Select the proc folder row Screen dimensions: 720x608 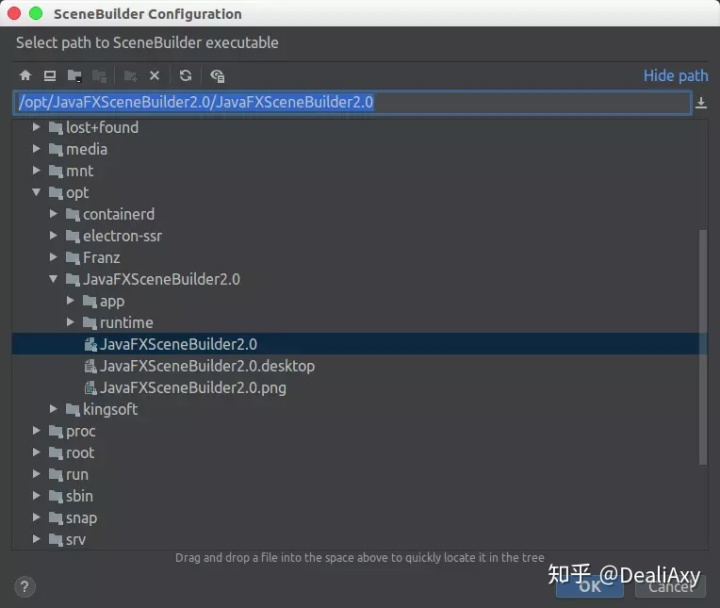point(359,431)
